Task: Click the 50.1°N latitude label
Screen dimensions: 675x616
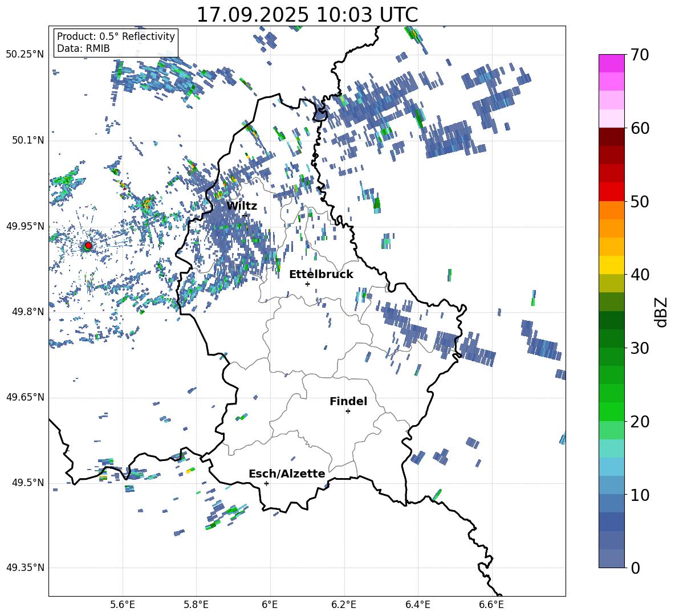Action: [x=27, y=141]
